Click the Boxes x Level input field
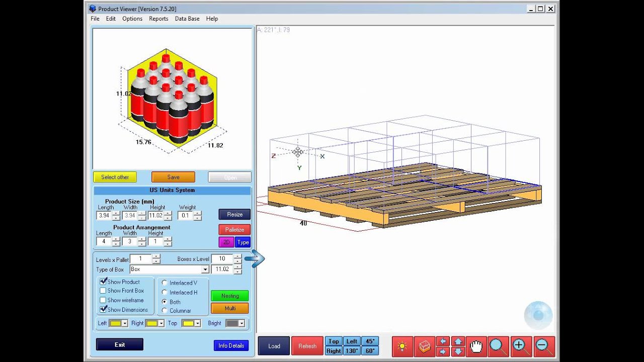Screen dimensions: 644x362 (x=222, y=259)
